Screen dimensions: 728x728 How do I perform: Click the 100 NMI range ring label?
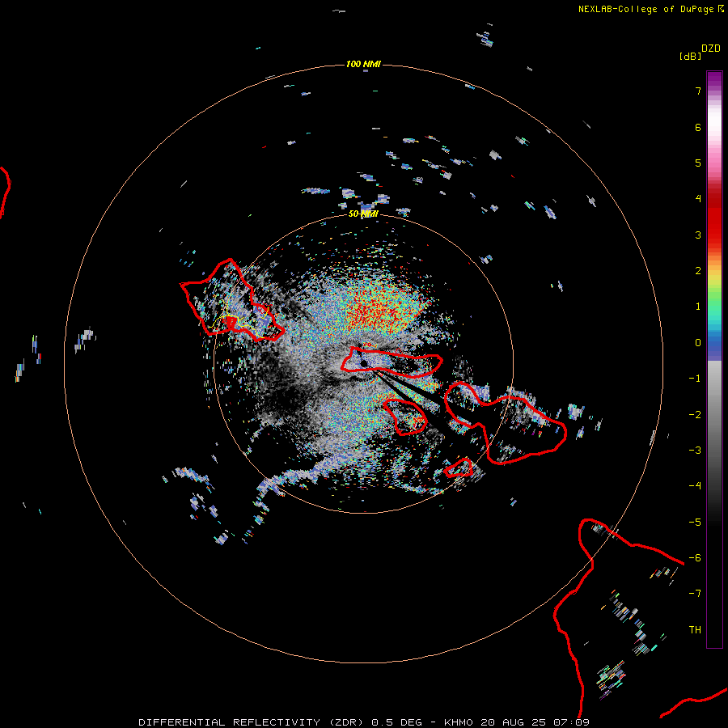(363, 64)
